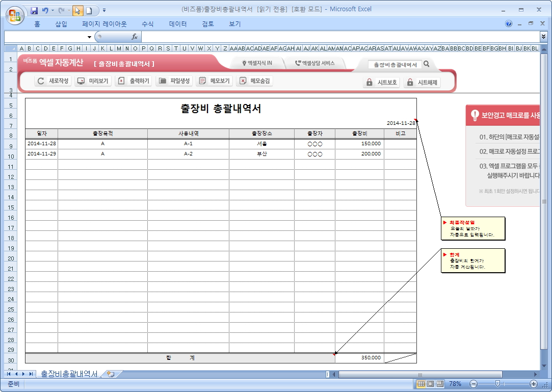Viewport: 552px width, 392px height.
Task: Click the 미리보기 preview button
Action: 93,81
